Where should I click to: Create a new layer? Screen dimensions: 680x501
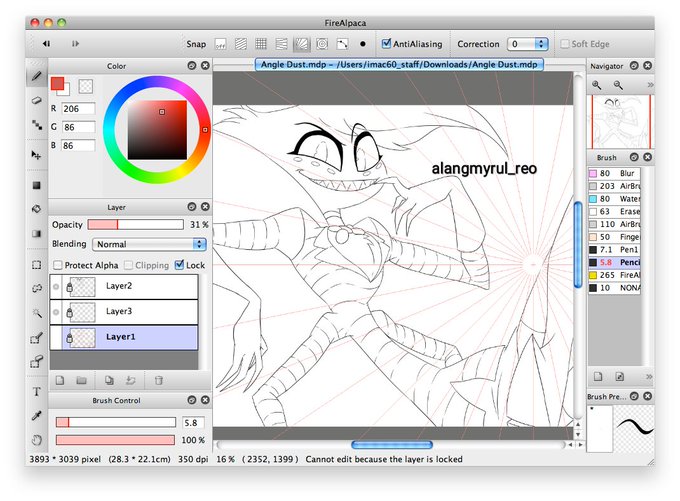(60, 380)
